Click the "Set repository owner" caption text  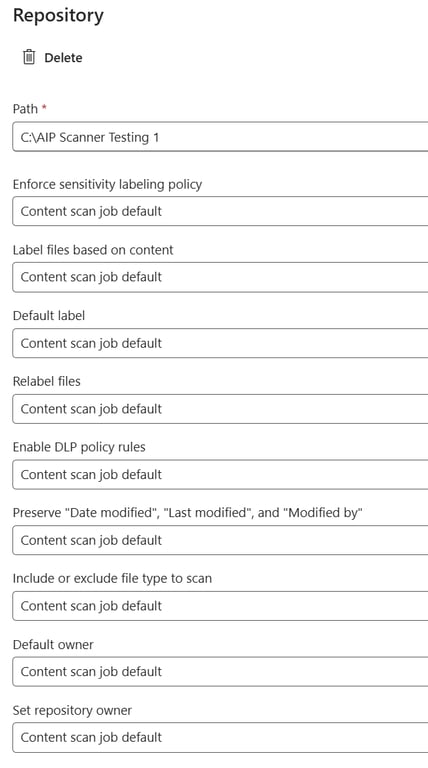tap(72, 710)
